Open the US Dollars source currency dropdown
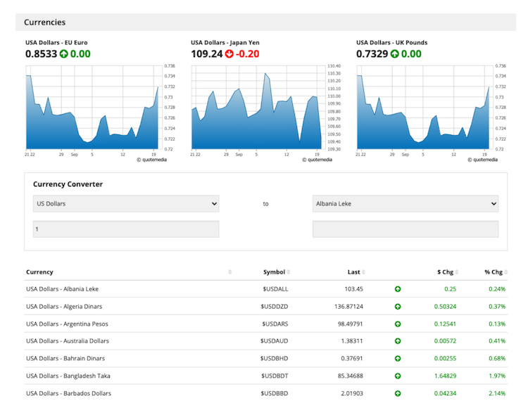This screenshot has height=420, width=528. (126, 204)
